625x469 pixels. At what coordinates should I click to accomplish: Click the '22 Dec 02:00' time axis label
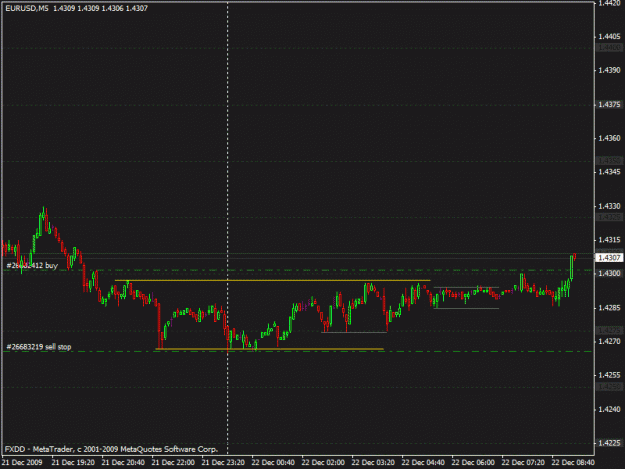coord(323,462)
